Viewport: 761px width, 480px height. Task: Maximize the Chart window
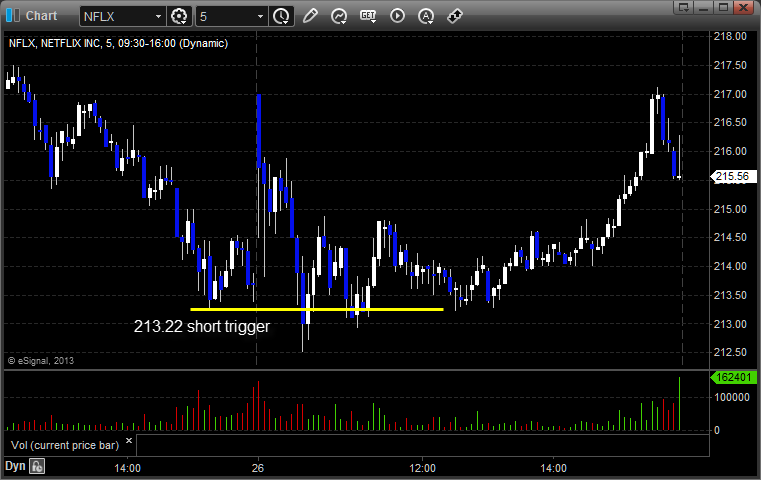pos(723,7)
